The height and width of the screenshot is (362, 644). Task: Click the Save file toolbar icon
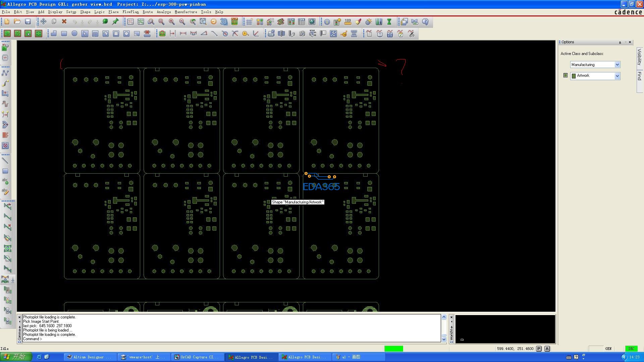pyautogui.click(x=28, y=22)
